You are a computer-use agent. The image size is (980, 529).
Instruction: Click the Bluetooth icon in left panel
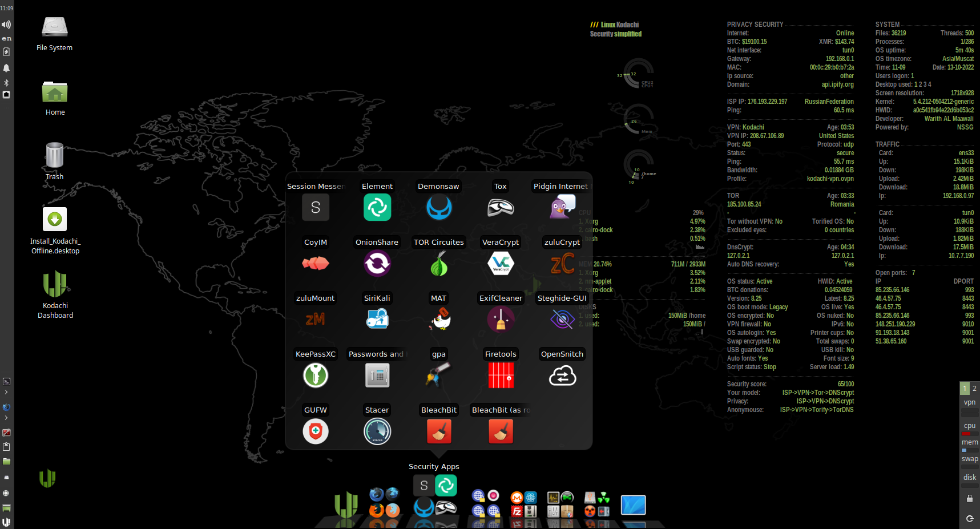click(6, 83)
